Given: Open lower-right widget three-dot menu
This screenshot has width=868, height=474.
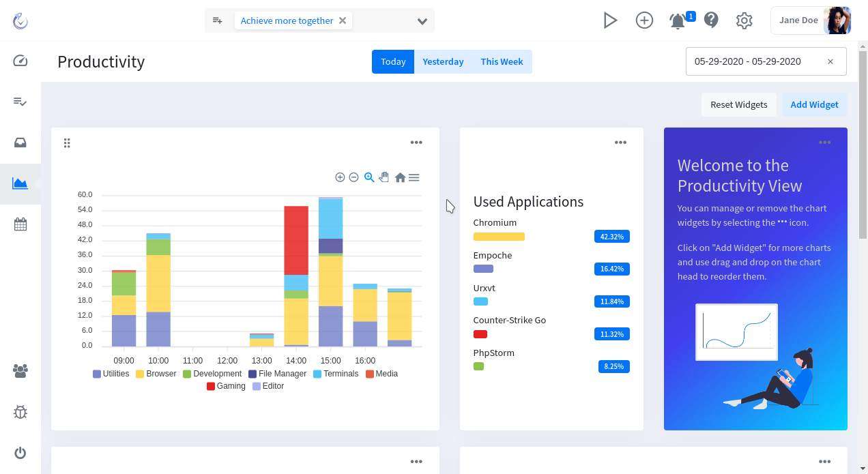Looking at the screenshot, I should [824, 462].
